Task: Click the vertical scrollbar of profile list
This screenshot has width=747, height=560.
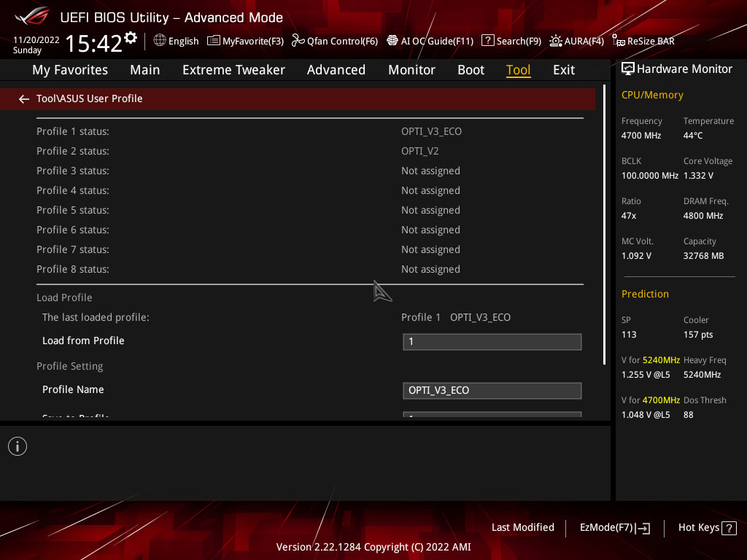Action: pyautogui.click(x=604, y=225)
